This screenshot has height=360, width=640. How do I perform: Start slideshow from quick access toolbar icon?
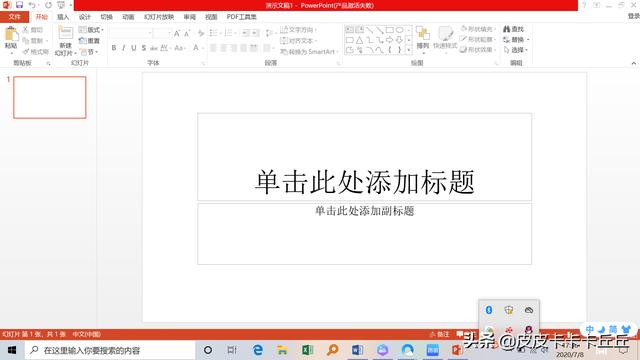61,5
